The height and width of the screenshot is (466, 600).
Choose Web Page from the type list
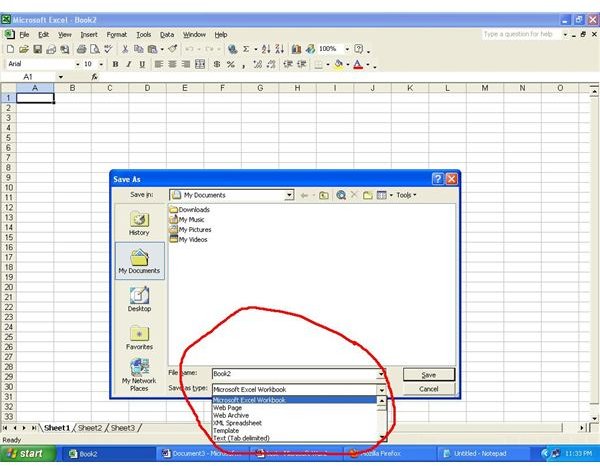[x=295, y=408]
